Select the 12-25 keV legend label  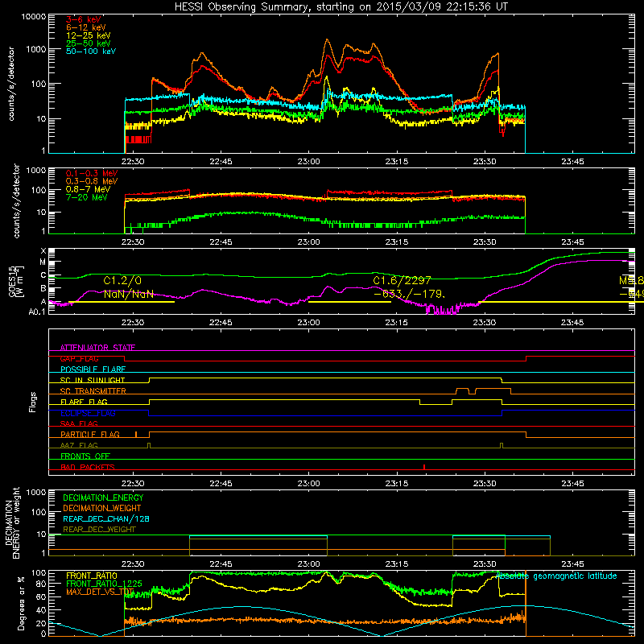(88, 35)
